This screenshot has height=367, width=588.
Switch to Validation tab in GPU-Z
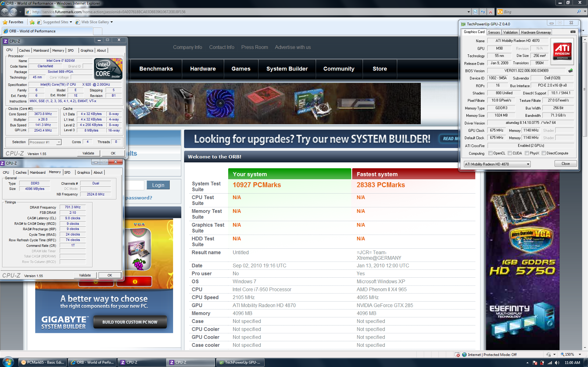tap(510, 32)
